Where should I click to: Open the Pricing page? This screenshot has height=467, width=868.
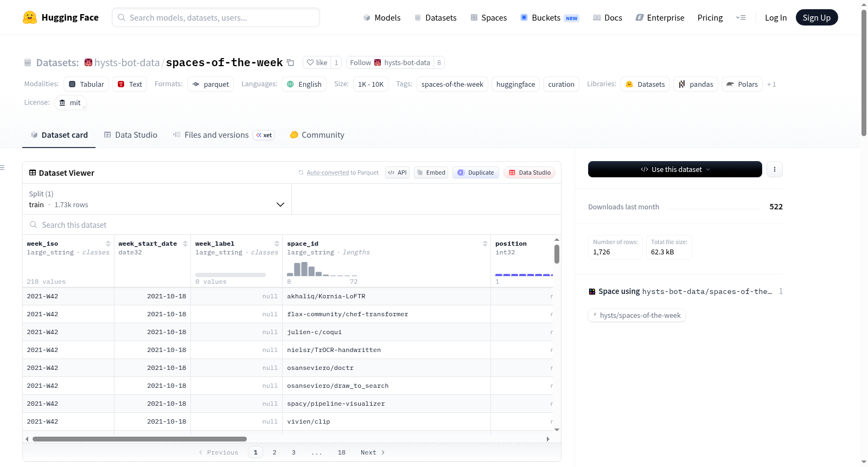[710, 17]
